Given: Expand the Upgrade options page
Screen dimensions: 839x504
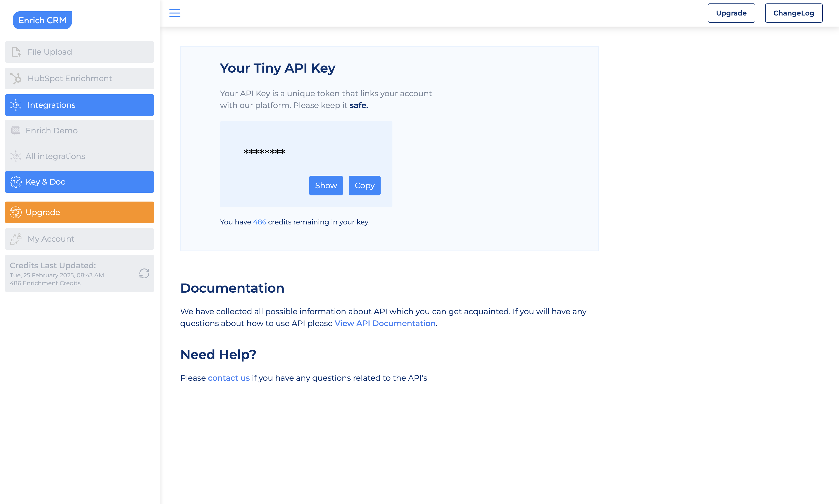Looking at the screenshot, I should (80, 212).
